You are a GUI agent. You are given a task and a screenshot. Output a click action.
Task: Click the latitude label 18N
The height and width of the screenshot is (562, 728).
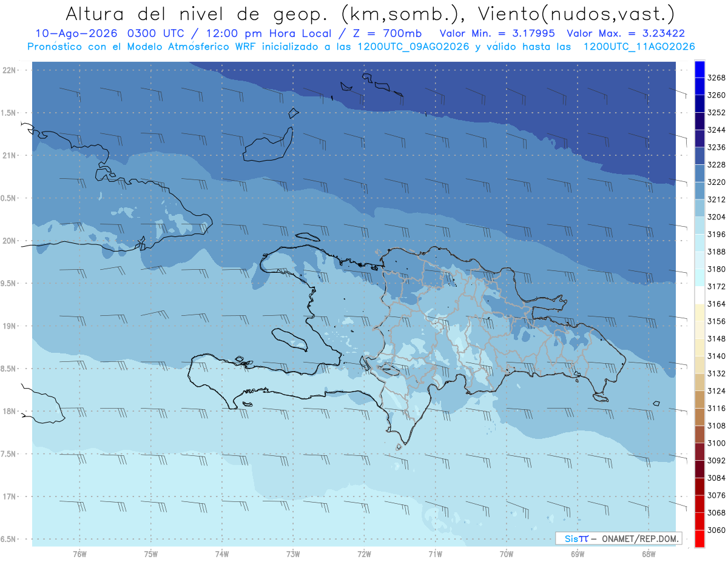click(10, 411)
